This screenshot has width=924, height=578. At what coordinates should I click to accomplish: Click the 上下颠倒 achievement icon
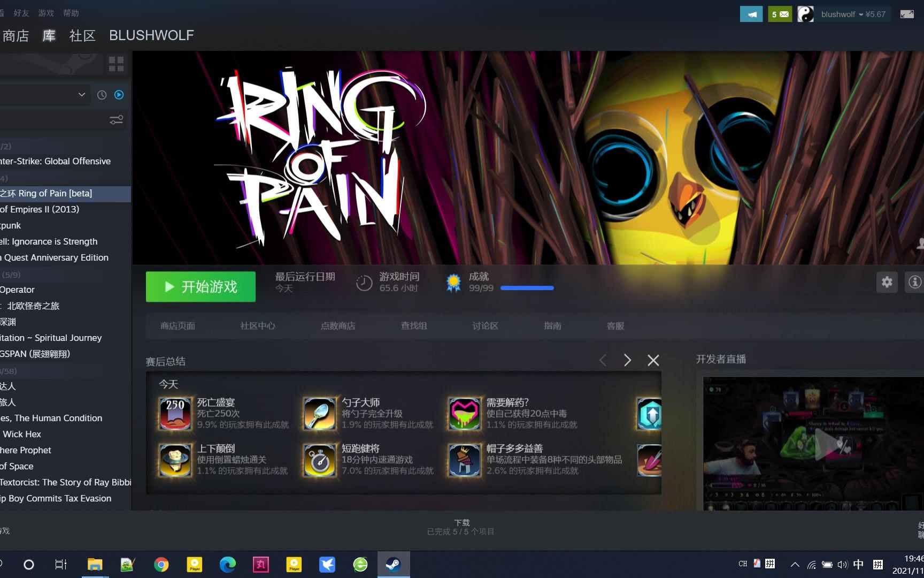point(175,460)
